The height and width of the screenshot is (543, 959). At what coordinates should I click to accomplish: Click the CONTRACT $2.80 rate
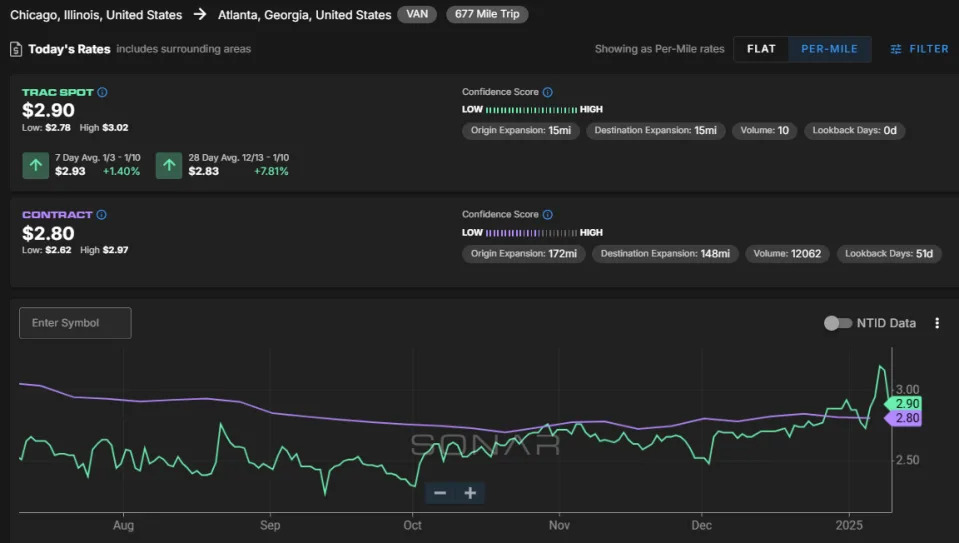48,234
